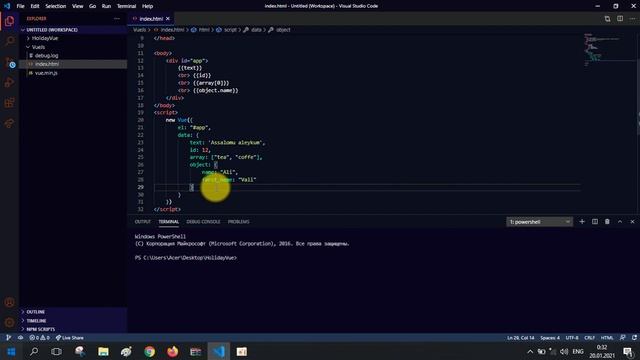The width and height of the screenshot is (640, 360).
Task: Open errors and warnings status indicator
Action: (40, 338)
